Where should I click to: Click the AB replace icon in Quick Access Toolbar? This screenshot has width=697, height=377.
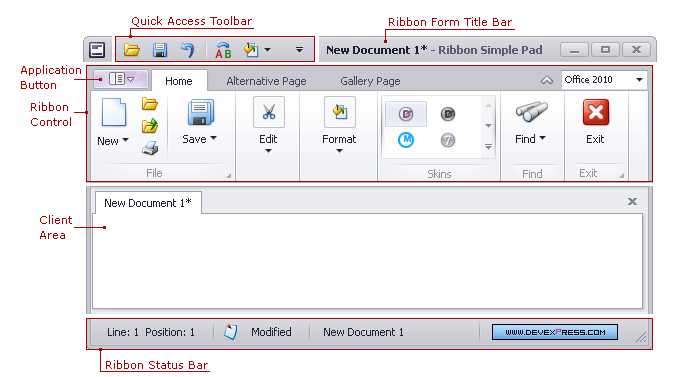(x=223, y=50)
